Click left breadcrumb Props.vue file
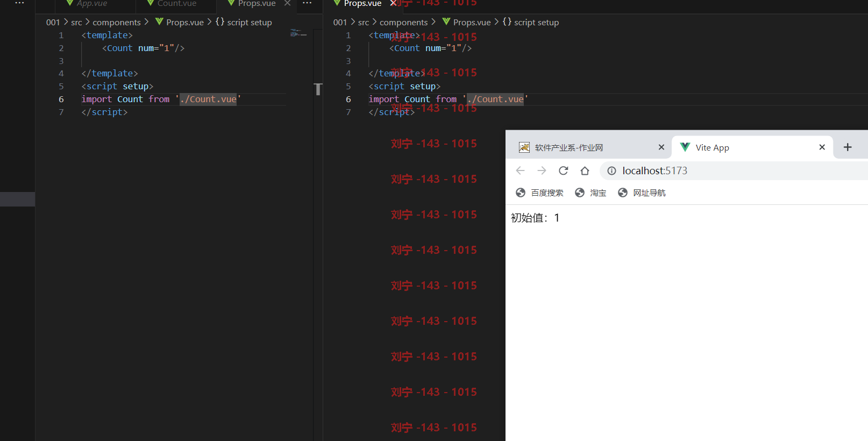This screenshot has width=868, height=441. 185,22
